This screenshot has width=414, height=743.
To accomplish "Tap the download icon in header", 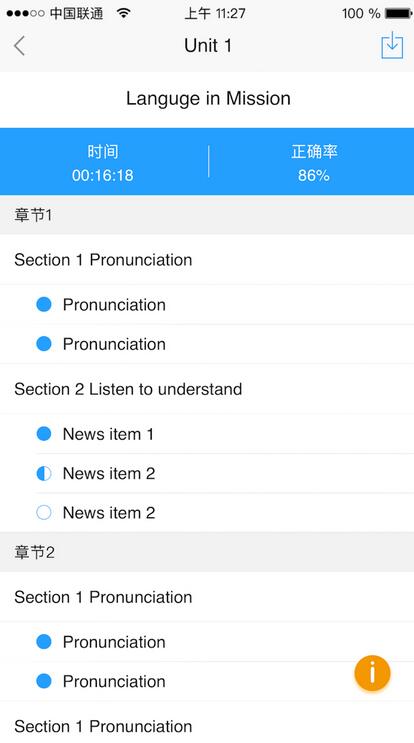I will click(392, 45).
